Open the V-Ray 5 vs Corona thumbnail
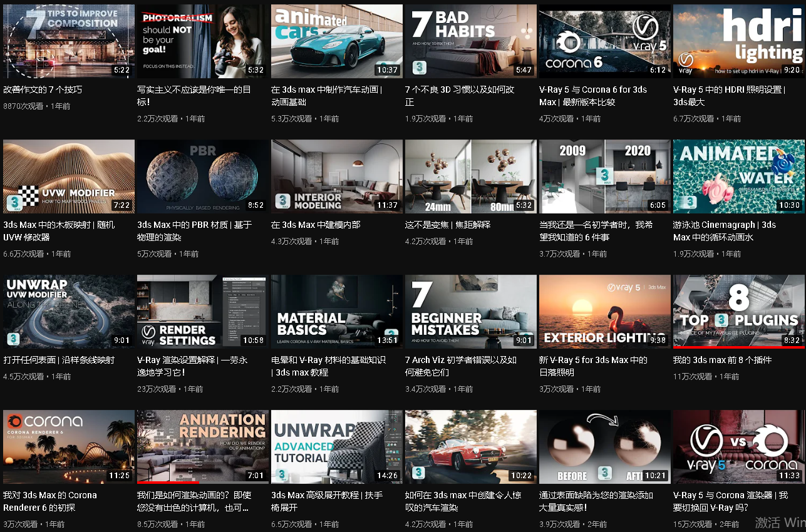 [739, 447]
